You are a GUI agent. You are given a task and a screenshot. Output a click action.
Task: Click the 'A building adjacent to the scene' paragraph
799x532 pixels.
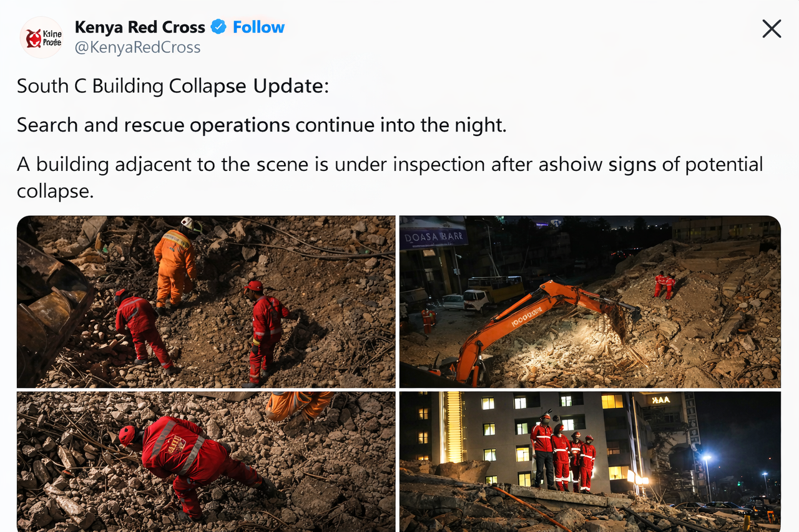pos(390,178)
